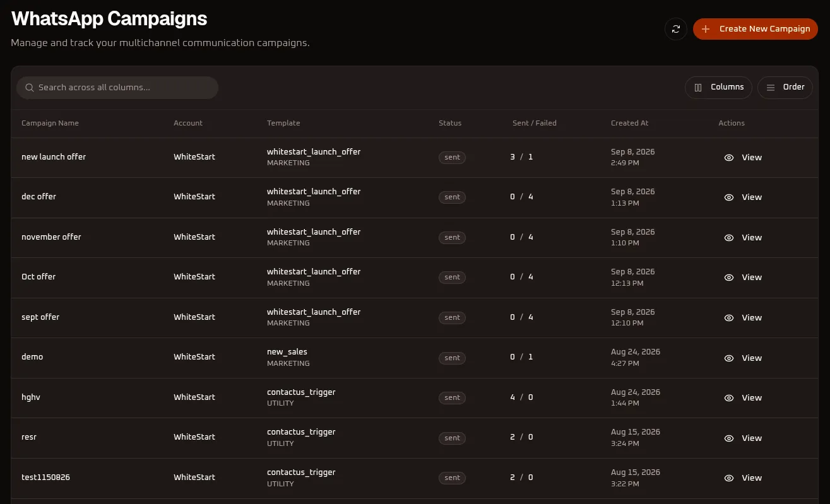Open the Columns visibility menu
The width and height of the screenshot is (830, 504).
coord(718,88)
